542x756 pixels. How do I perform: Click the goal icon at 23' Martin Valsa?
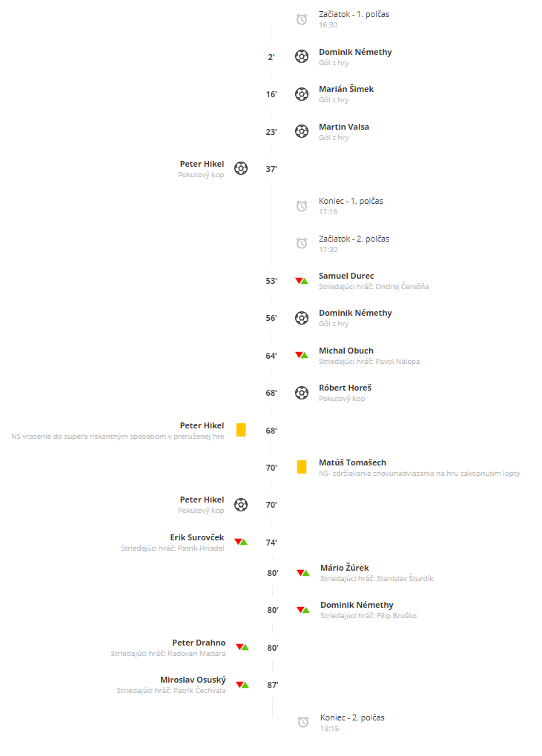click(302, 131)
